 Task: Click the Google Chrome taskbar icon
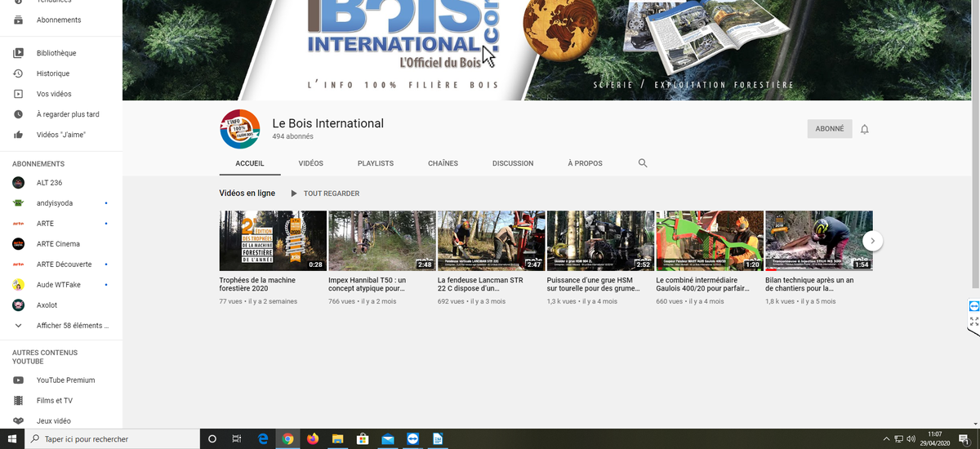point(287,439)
